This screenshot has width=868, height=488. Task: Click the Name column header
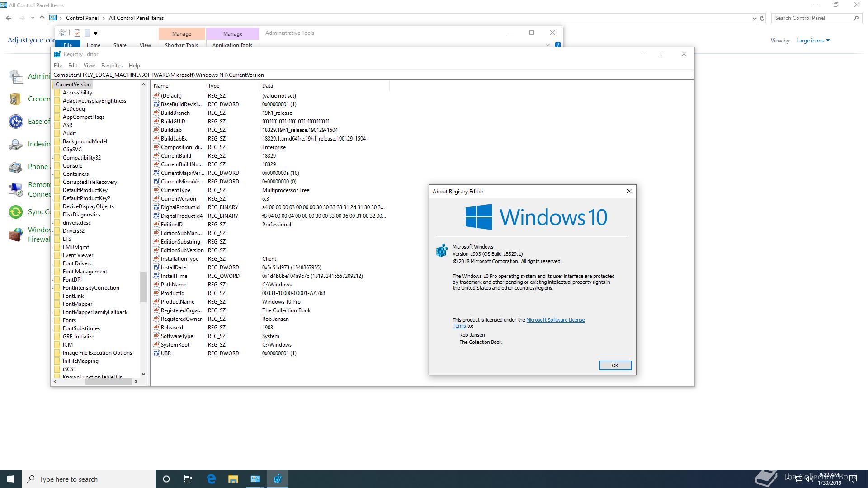coord(178,85)
